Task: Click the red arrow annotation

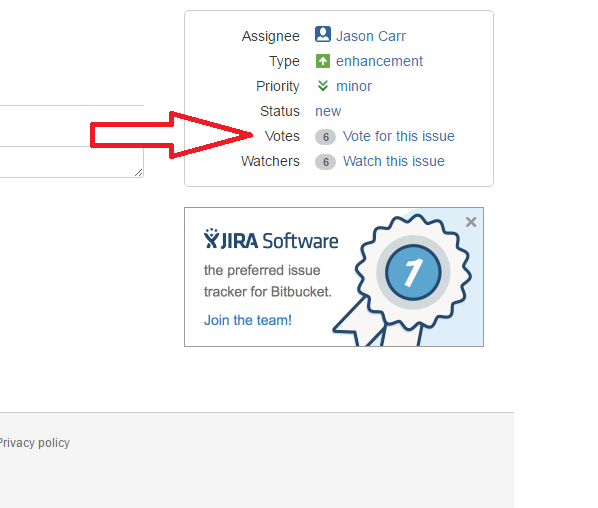Action: (171, 135)
